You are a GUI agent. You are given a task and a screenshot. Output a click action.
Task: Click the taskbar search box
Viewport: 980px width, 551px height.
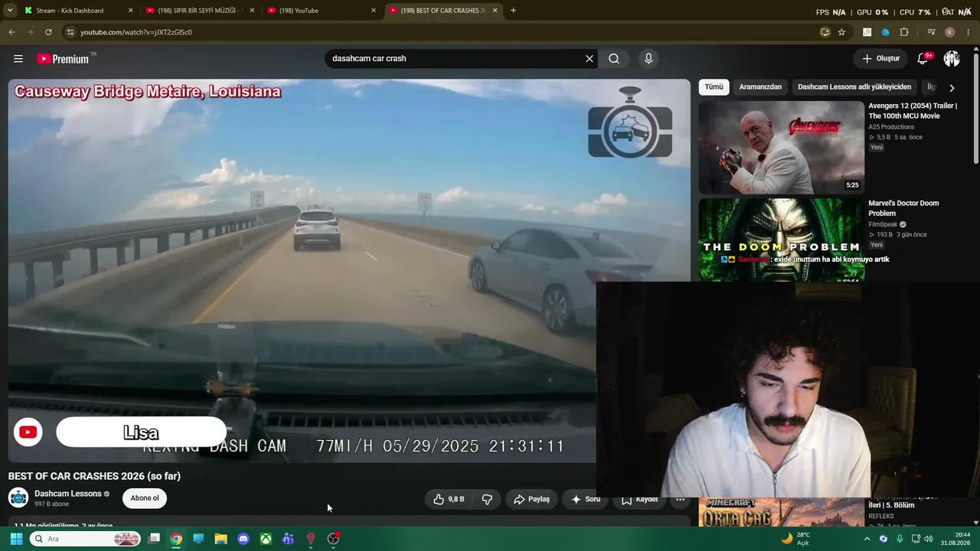(86, 539)
